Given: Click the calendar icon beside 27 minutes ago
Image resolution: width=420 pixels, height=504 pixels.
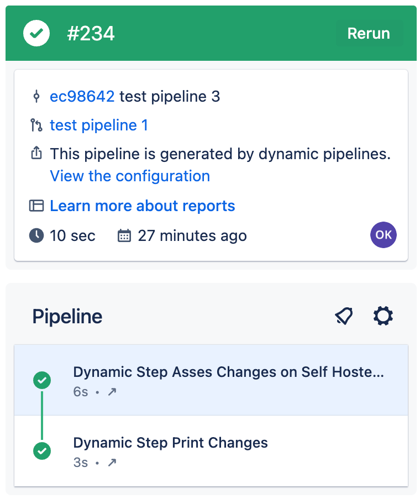Looking at the screenshot, I should point(124,236).
